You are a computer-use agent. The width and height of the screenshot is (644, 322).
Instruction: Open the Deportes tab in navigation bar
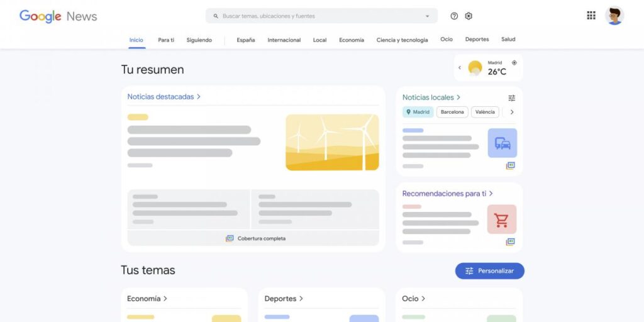477,39
